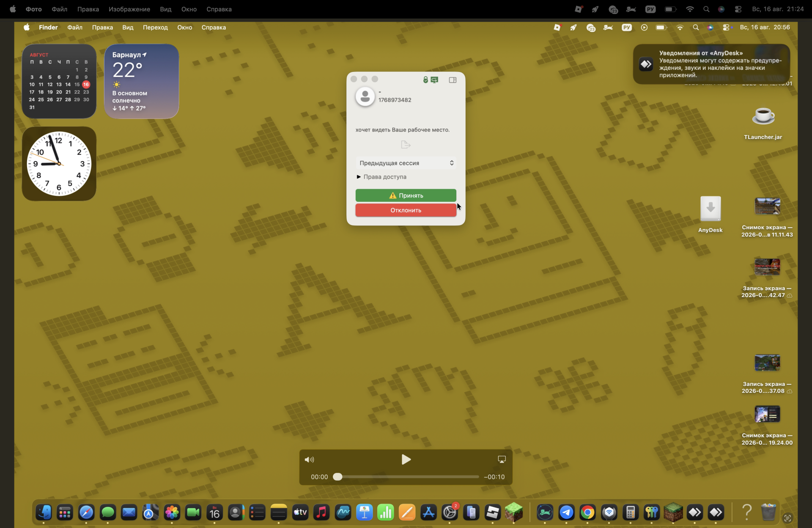This screenshot has width=812, height=528.
Task: Open the Предыдущая сессия dropdown
Action: (x=406, y=163)
